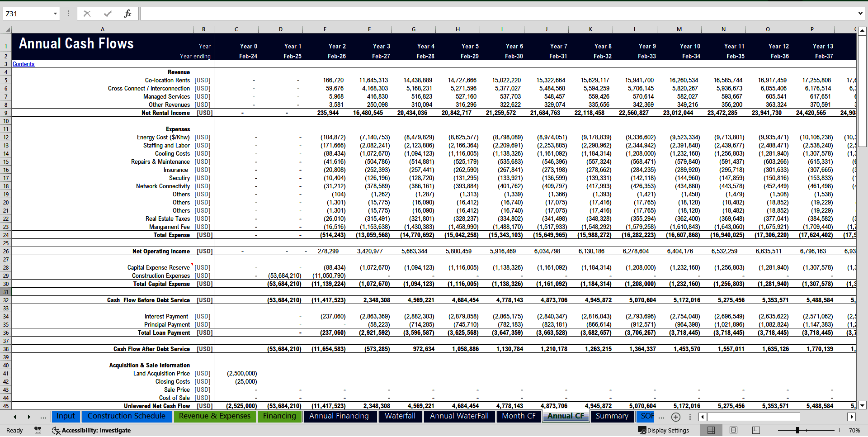Click the formula bar options dots handle
Screen dimensions: 868x437
[68, 14]
